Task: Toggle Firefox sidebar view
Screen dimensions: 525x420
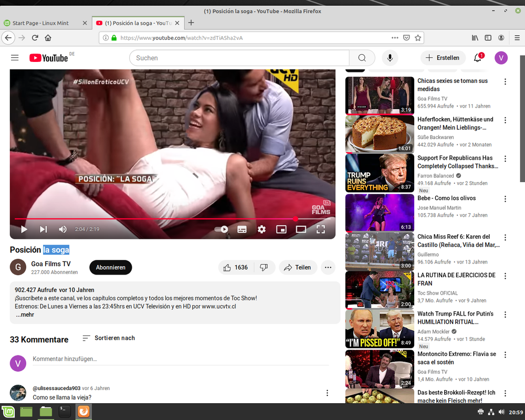Action: pos(488,37)
